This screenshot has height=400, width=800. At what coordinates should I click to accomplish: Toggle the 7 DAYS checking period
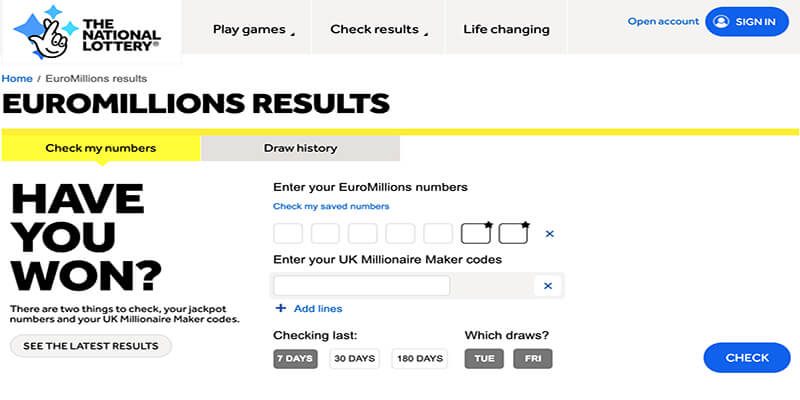click(x=295, y=358)
